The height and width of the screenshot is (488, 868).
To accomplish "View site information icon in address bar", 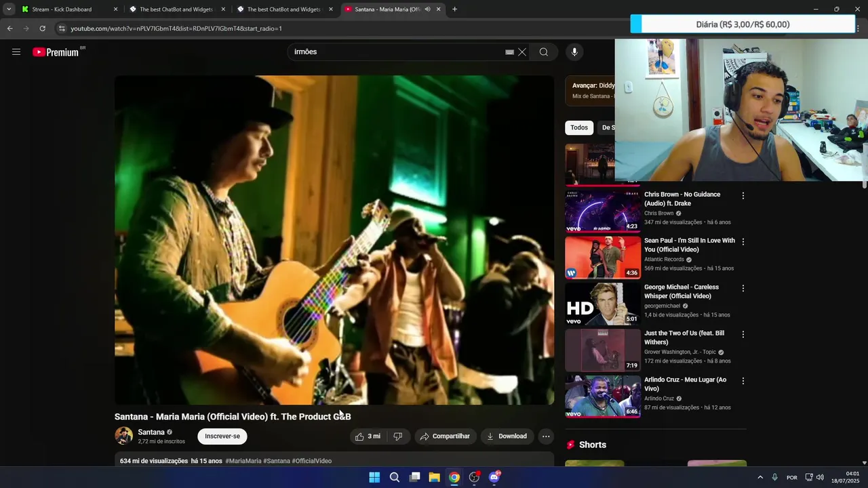I will pyautogui.click(x=62, y=28).
